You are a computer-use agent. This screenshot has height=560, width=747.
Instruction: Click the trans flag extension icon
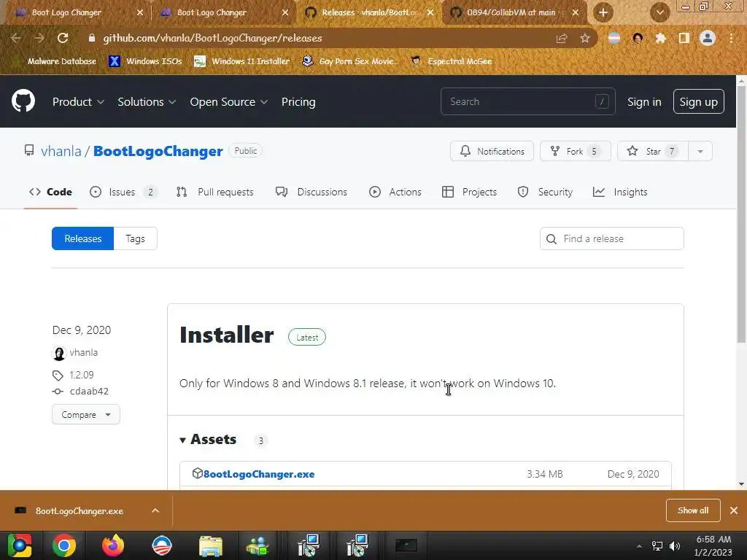pos(614,38)
